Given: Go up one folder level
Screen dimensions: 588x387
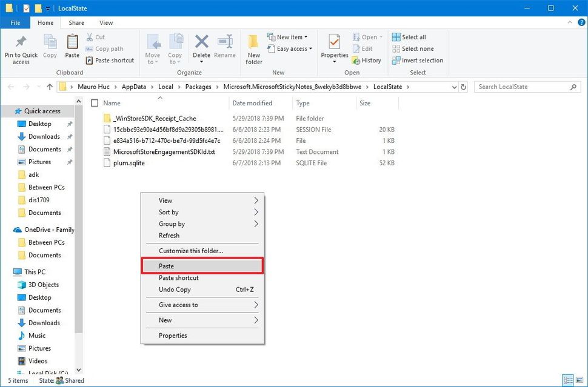Looking at the screenshot, I should (49, 87).
